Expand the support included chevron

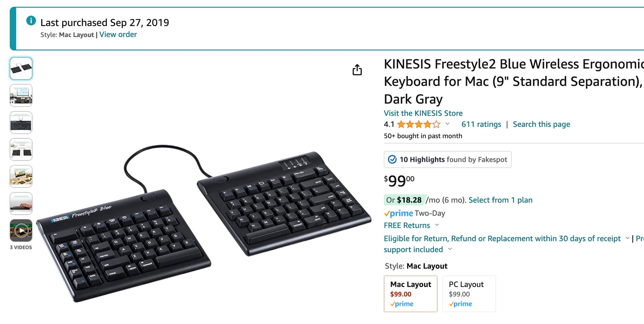450,249
